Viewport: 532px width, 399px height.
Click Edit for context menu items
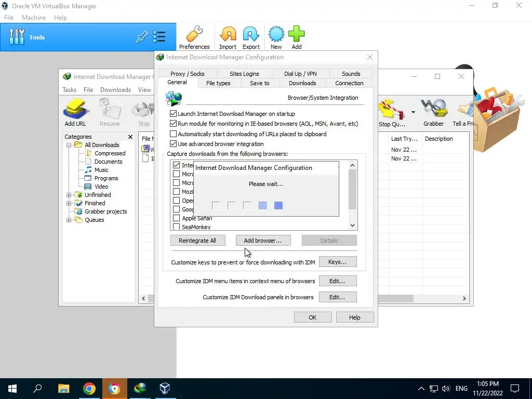[338, 281]
